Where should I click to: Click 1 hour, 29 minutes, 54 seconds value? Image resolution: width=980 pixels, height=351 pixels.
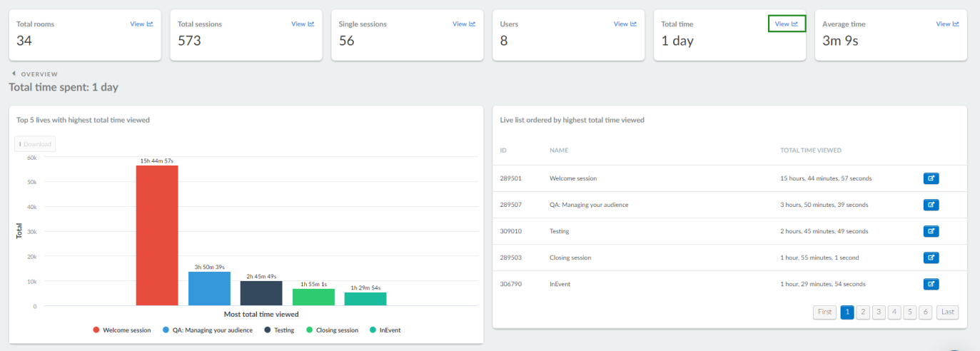(x=823, y=284)
